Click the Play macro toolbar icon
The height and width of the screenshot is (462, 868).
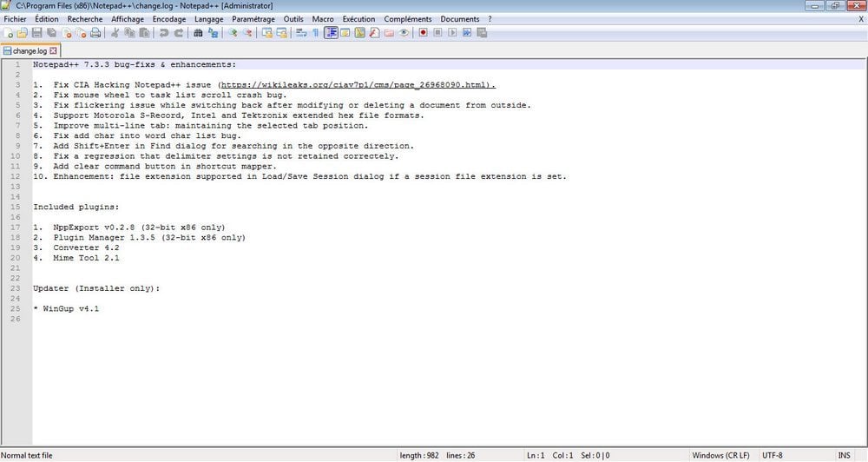click(x=452, y=33)
